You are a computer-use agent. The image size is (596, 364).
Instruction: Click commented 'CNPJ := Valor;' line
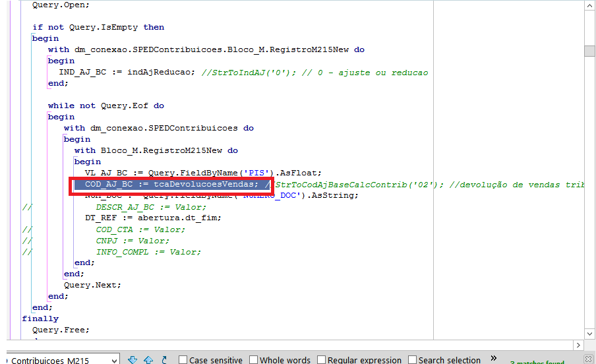[x=133, y=241]
